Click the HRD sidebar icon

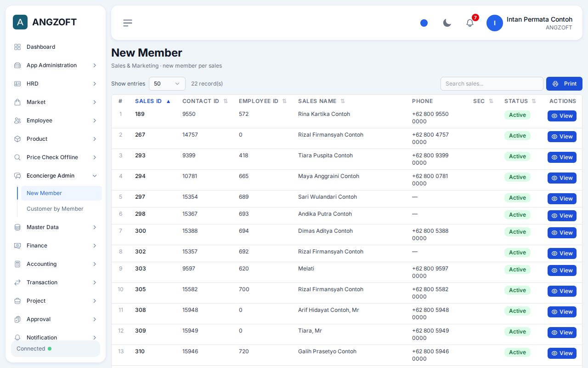(x=17, y=84)
